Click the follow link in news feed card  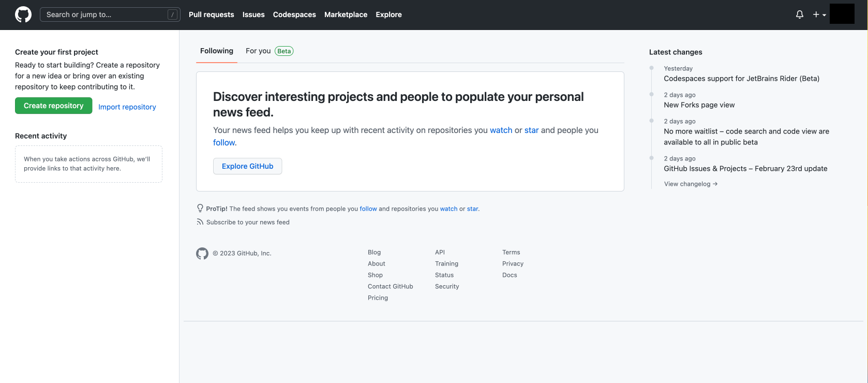click(x=224, y=142)
